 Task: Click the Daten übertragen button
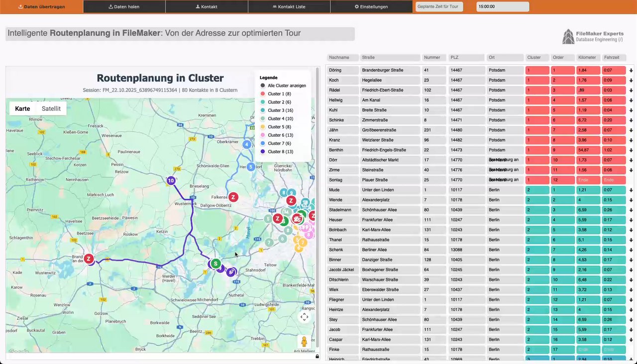point(41,7)
